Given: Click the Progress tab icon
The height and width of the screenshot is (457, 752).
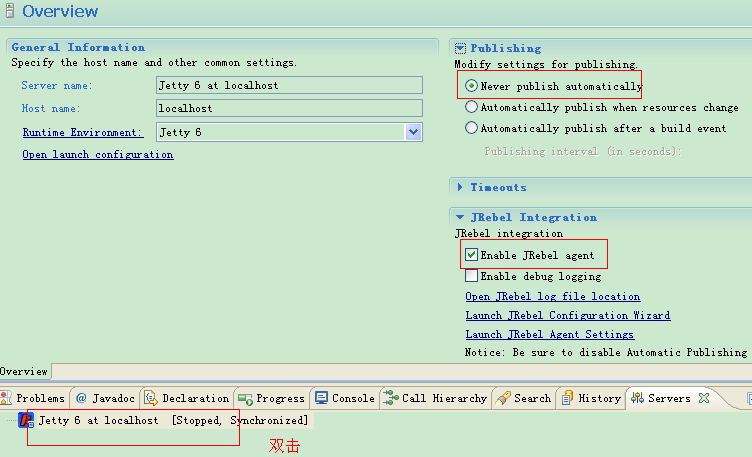Looking at the screenshot, I should click(245, 398).
